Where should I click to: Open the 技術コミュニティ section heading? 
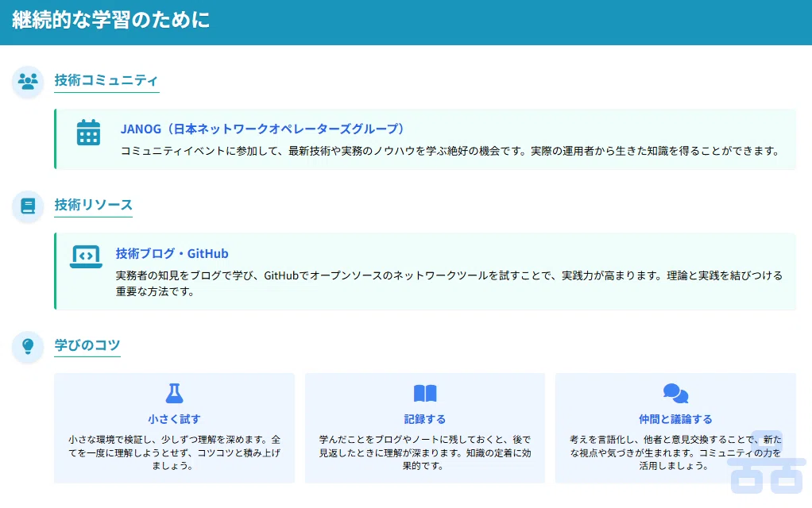(x=106, y=80)
